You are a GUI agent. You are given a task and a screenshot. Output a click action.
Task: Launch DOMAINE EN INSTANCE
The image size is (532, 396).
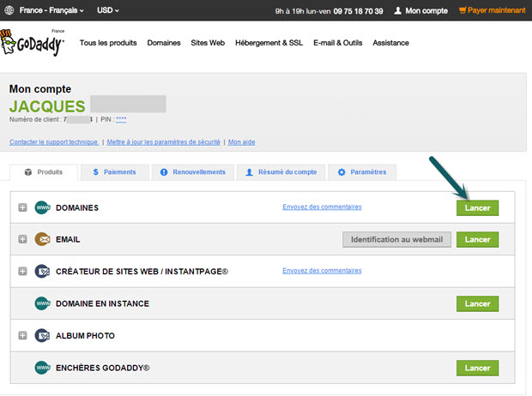click(477, 303)
